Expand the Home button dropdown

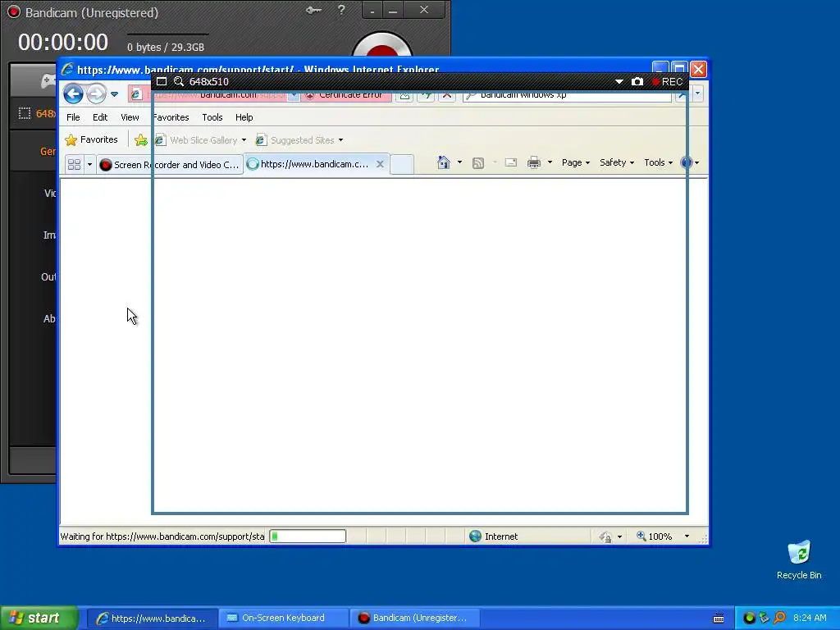pyautogui.click(x=459, y=162)
